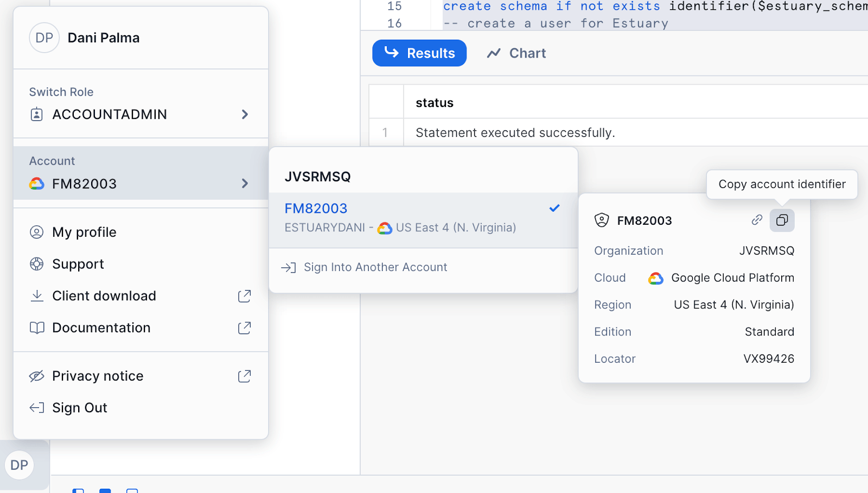The width and height of the screenshot is (868, 493).
Task: Click external link icon next to Client download
Action: click(x=244, y=296)
